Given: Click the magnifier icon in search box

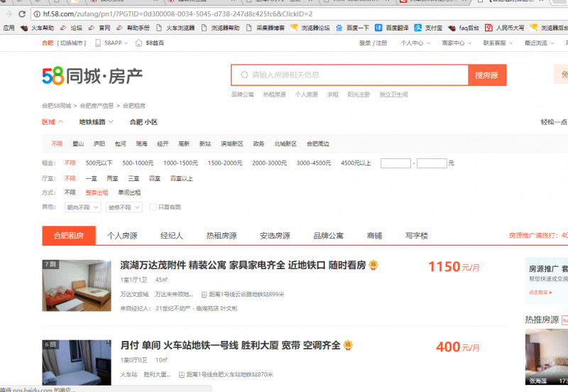Looking at the screenshot, I should tap(244, 75).
